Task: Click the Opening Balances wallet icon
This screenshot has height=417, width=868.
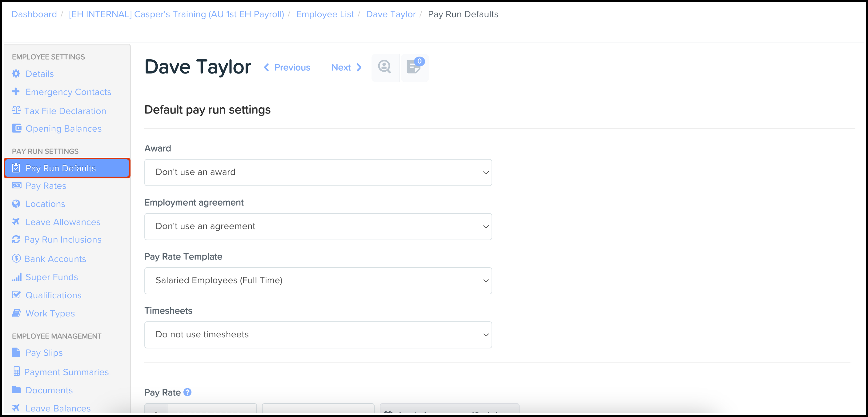Action: pos(16,128)
